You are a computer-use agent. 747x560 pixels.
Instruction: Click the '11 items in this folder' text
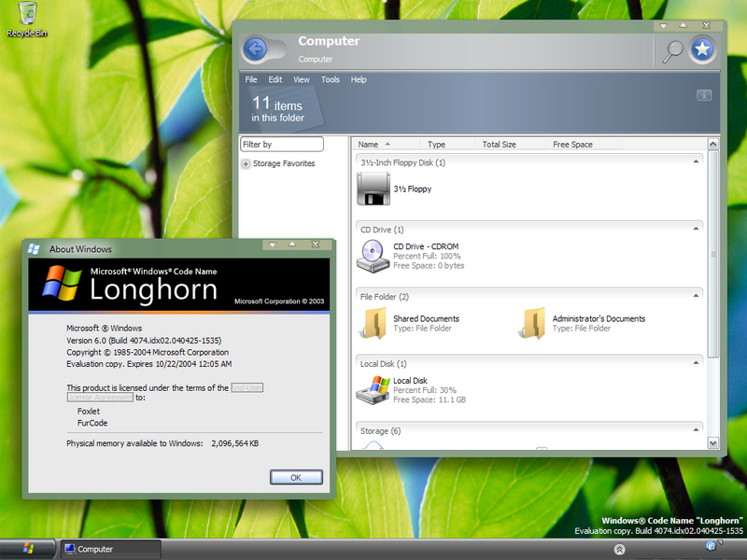click(277, 109)
